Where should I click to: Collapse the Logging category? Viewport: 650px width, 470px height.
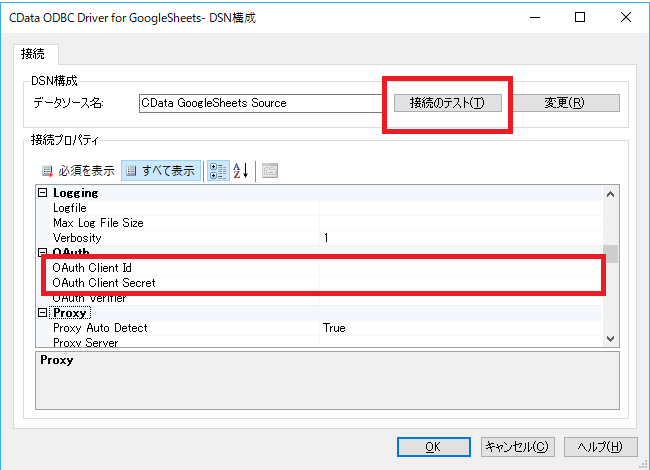click(43, 193)
